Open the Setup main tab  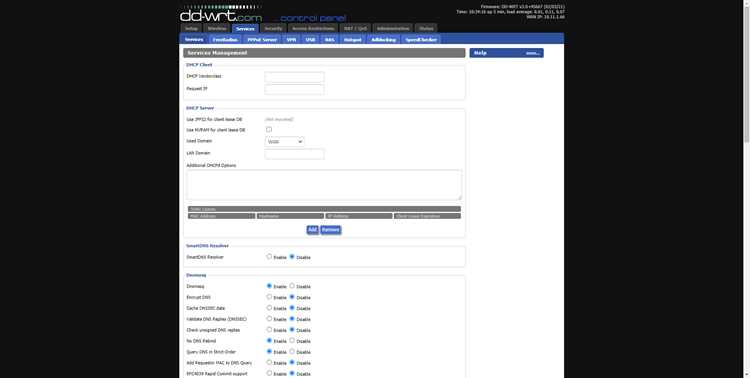[191, 29]
